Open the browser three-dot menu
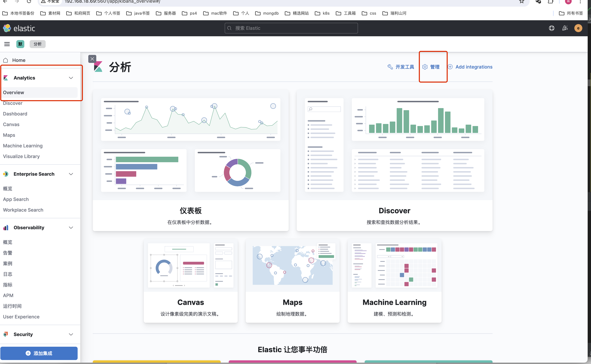This screenshot has width=591, height=364. click(x=580, y=1)
